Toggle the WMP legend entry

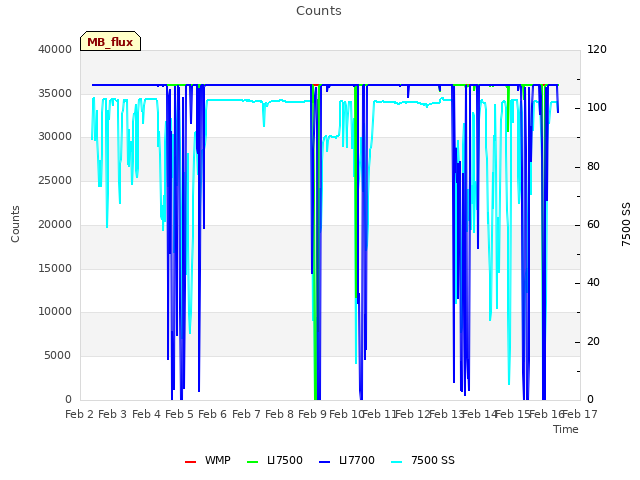click(207, 460)
